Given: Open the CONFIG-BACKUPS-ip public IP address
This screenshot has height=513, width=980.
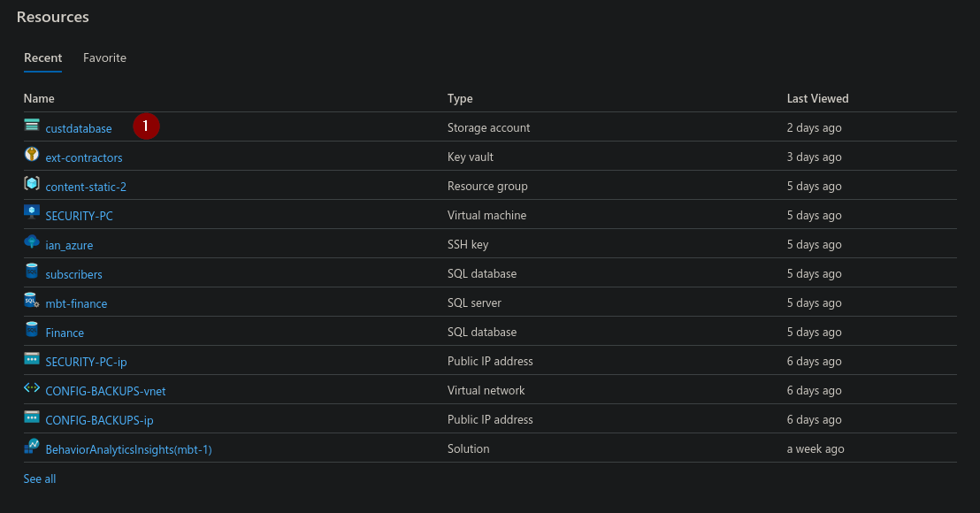Looking at the screenshot, I should click(100, 419).
